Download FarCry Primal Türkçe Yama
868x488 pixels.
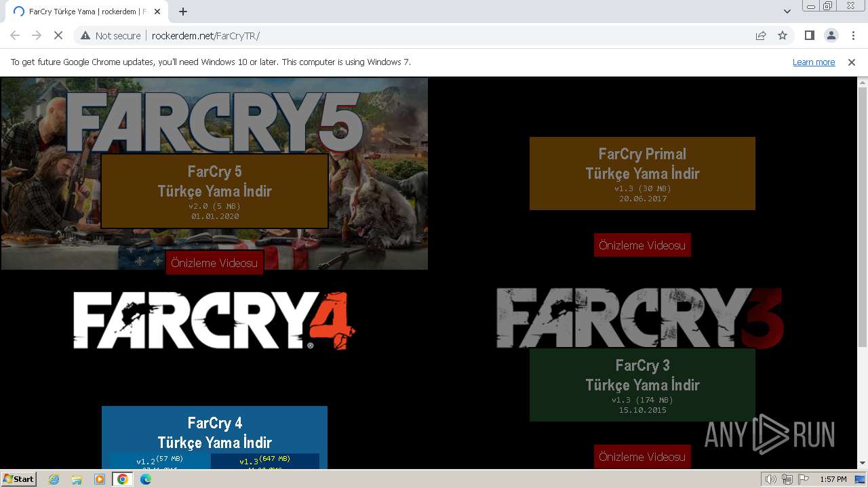pyautogui.click(x=642, y=174)
